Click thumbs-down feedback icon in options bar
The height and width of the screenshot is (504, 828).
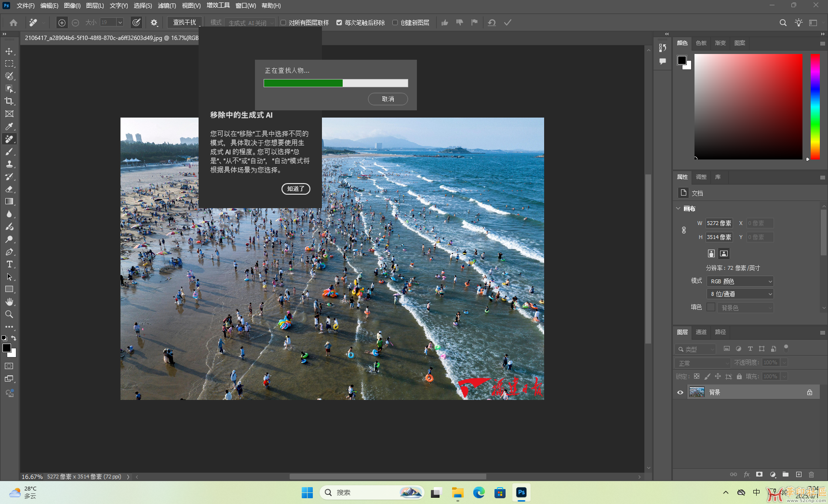point(460,23)
